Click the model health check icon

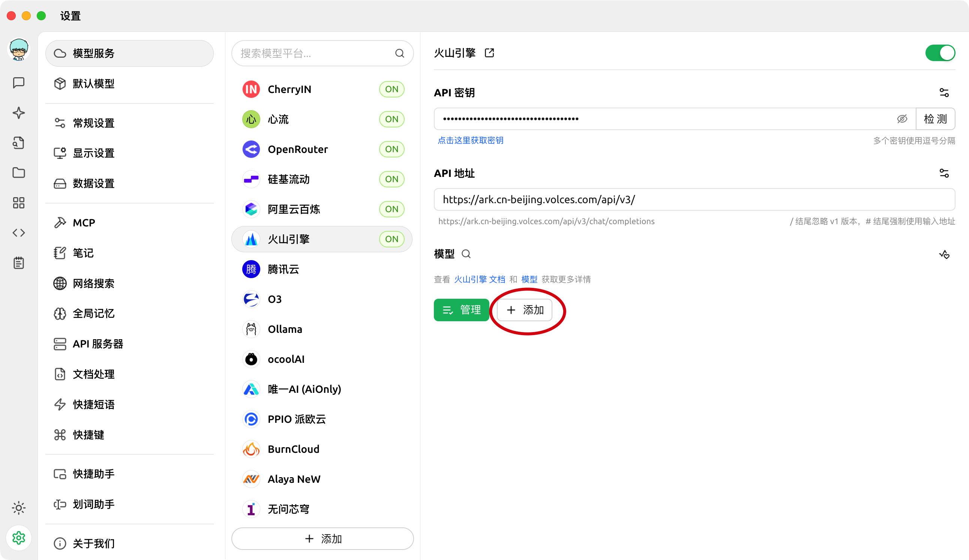944,255
